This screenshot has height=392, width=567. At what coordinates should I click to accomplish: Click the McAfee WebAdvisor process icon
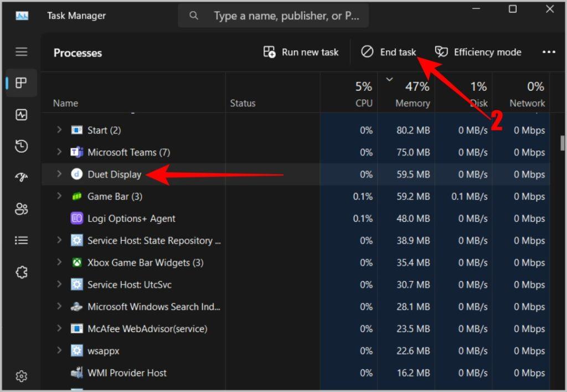(x=76, y=329)
